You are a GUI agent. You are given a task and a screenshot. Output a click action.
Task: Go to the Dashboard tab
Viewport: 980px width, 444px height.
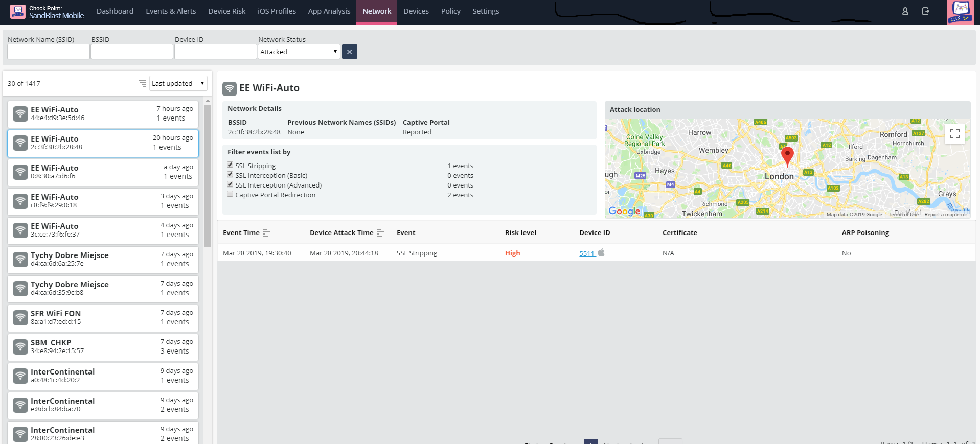[x=115, y=11]
